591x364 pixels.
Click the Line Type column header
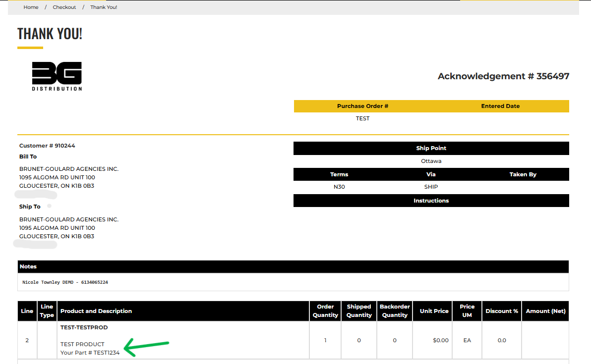tap(47, 311)
